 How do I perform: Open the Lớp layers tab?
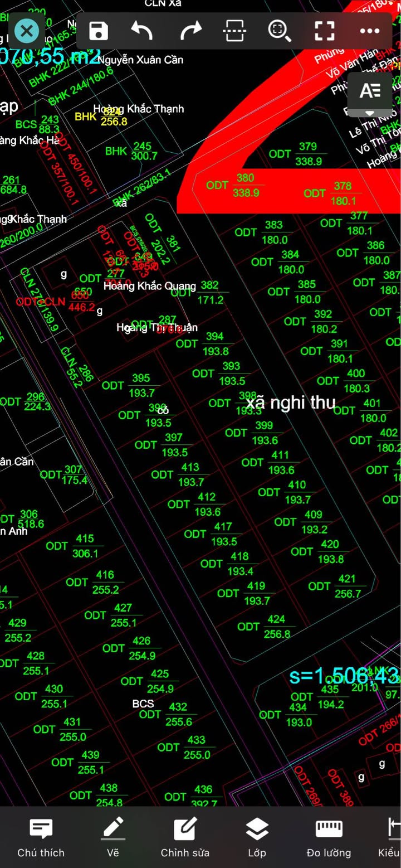[x=257, y=837]
